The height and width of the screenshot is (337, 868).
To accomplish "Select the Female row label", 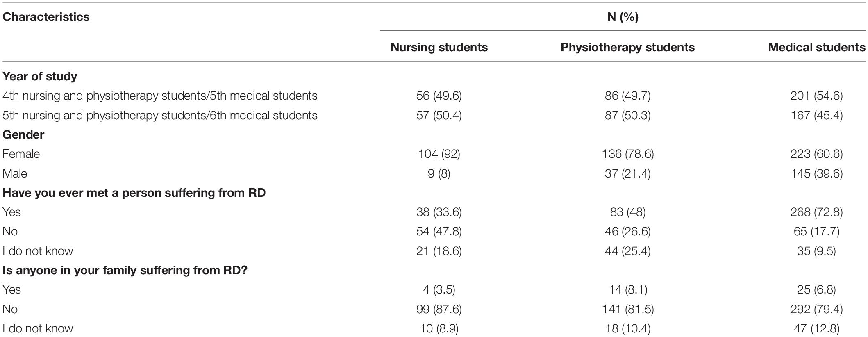I will tap(21, 154).
